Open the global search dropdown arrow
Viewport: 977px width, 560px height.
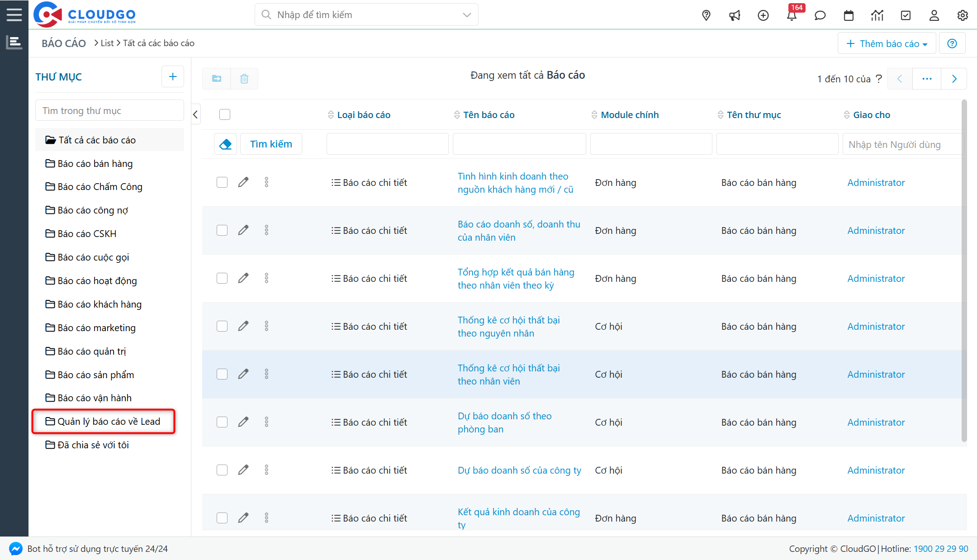(467, 15)
